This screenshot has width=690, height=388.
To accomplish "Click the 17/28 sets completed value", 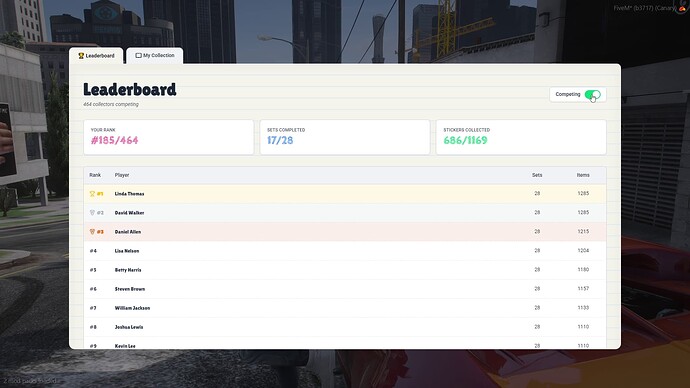I will (x=280, y=140).
